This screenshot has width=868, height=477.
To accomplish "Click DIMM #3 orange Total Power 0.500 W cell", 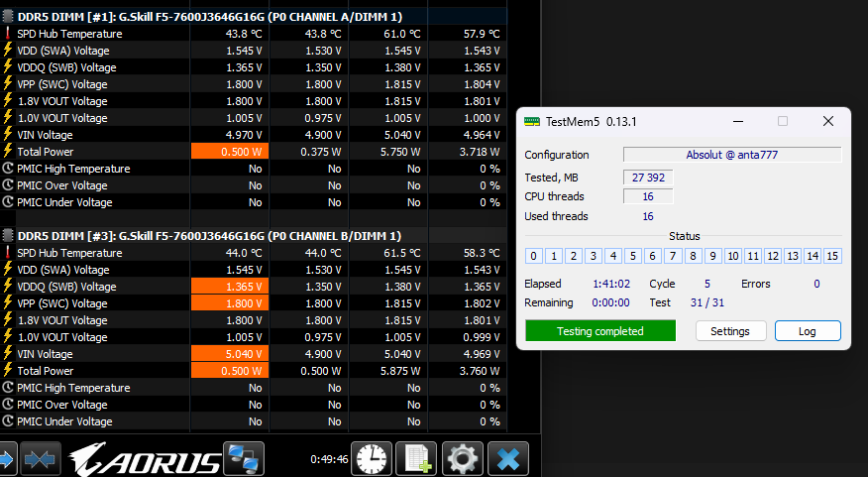I will coord(230,371).
